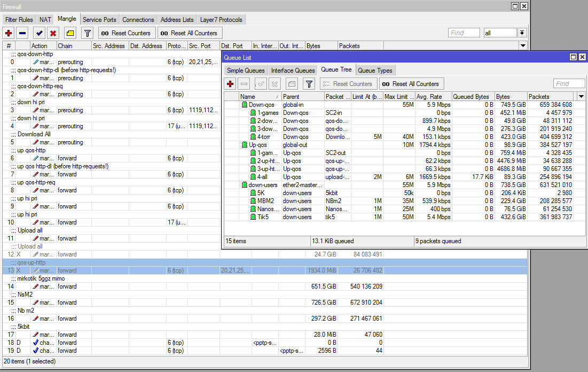Open the Queue Types tab
This screenshot has width=588, height=372.
[375, 71]
